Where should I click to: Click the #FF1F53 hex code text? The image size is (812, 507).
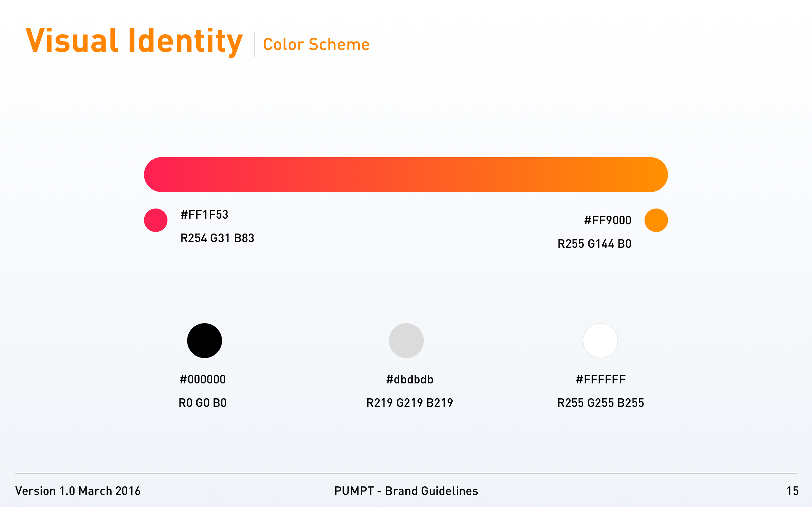(x=204, y=215)
